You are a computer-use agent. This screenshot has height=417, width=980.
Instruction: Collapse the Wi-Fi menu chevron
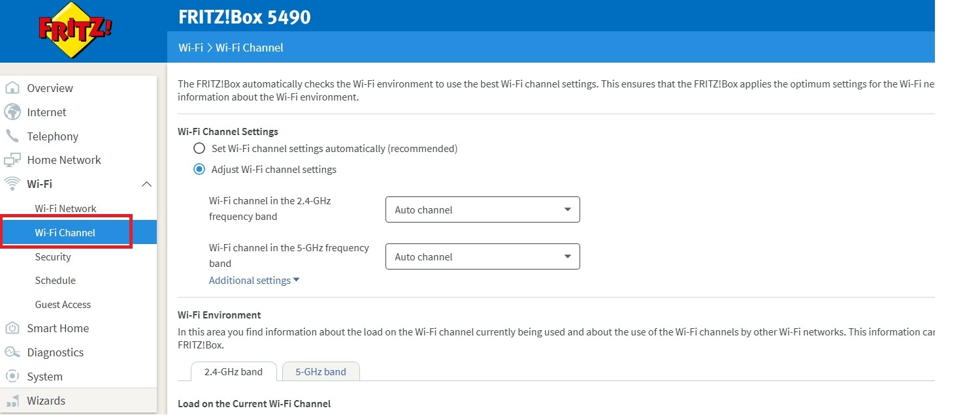point(147,184)
